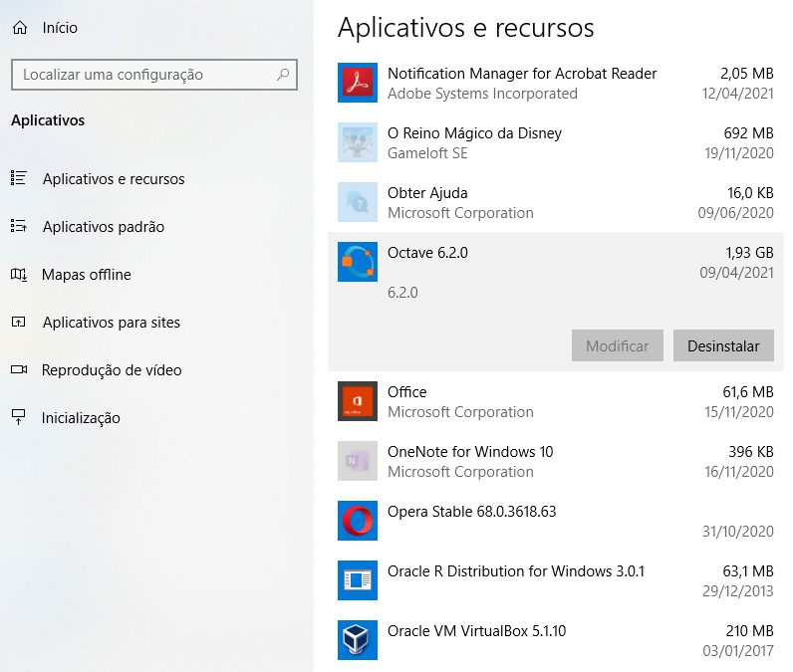The width and height of the screenshot is (793, 672).
Task: Click the 2,05 MB Notification Manager size
Action: coord(747,74)
